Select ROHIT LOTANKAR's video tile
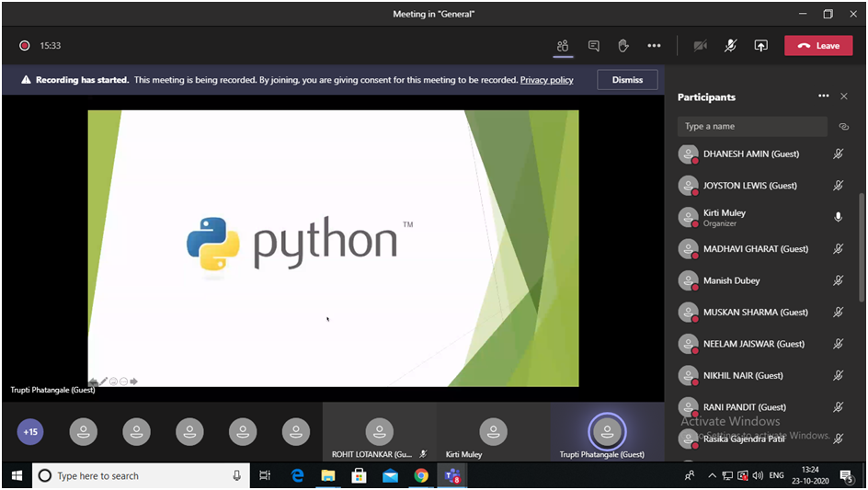 tap(379, 432)
